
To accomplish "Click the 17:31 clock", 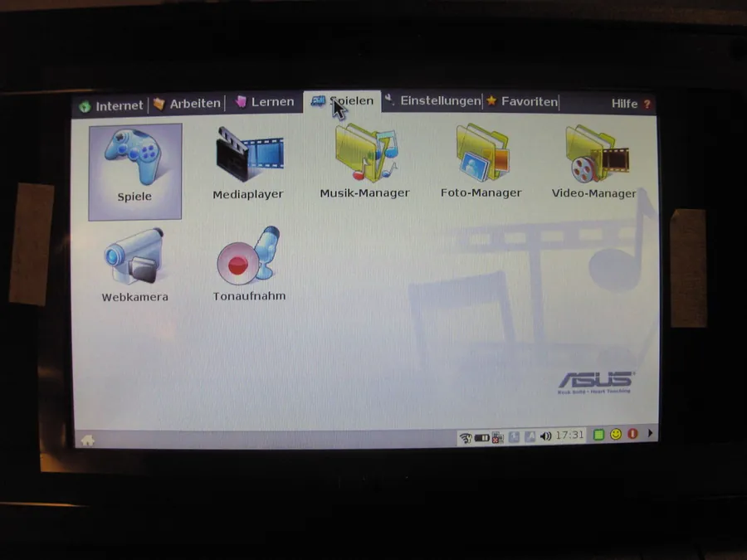I will click(569, 435).
